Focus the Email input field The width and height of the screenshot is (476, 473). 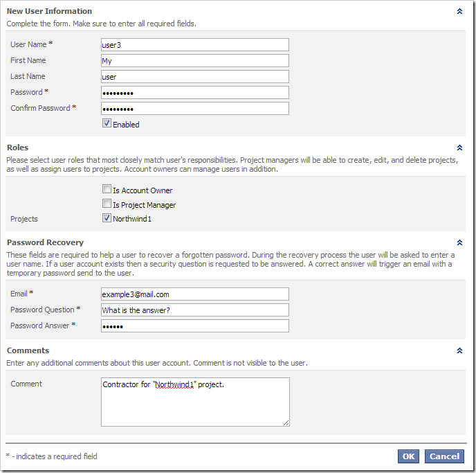tap(194, 294)
